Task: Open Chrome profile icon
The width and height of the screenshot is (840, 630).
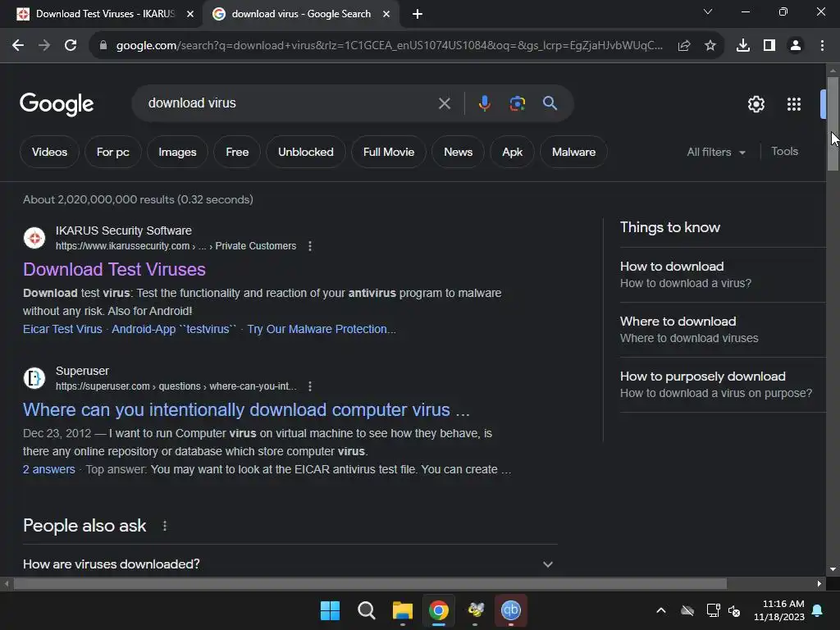Action: coord(795,46)
